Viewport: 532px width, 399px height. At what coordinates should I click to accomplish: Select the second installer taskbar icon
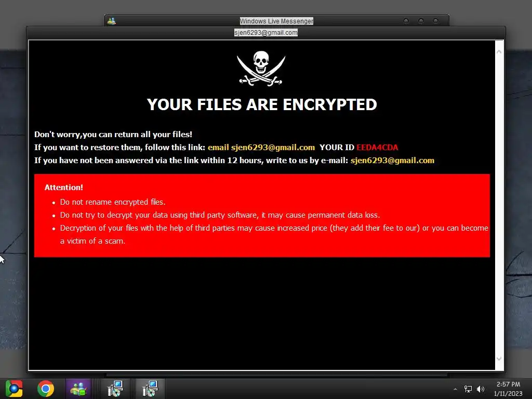click(150, 389)
